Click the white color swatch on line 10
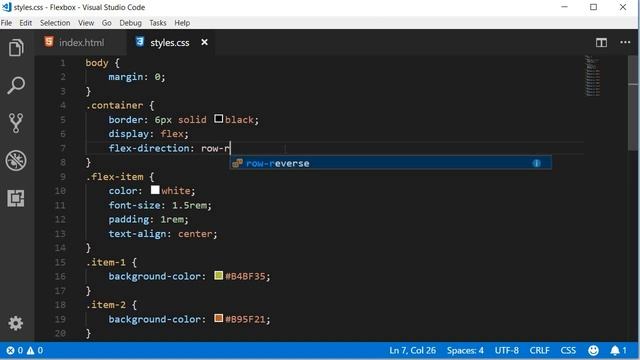640x360 pixels. 155,190
